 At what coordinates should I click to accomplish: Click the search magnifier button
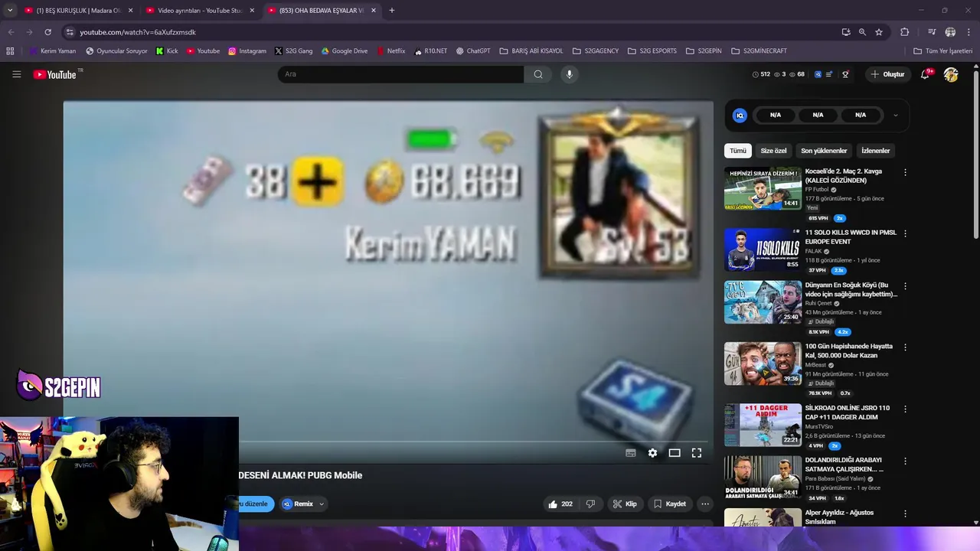pyautogui.click(x=538, y=74)
